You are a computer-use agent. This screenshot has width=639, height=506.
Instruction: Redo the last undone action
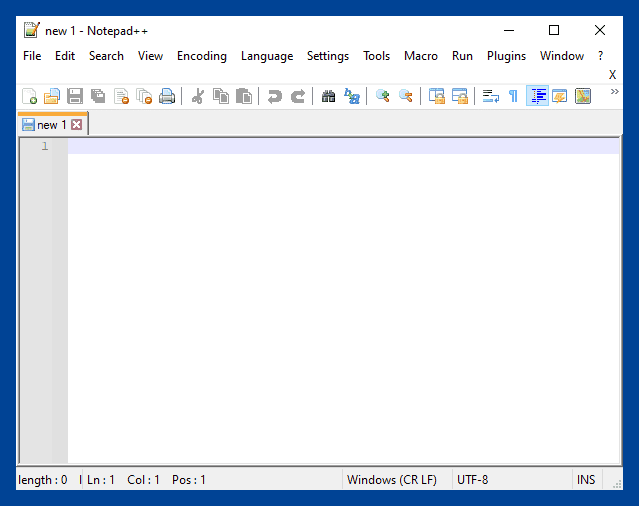(298, 97)
